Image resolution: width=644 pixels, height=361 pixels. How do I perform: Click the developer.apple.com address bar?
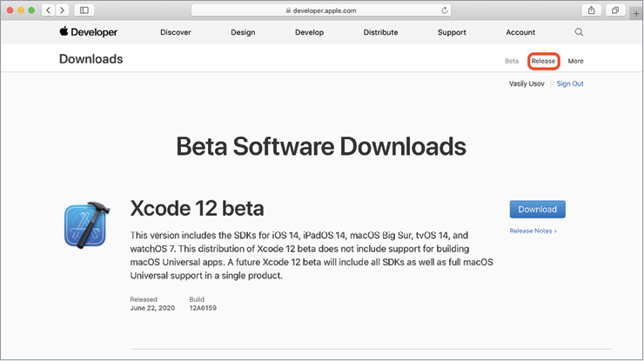click(x=322, y=10)
